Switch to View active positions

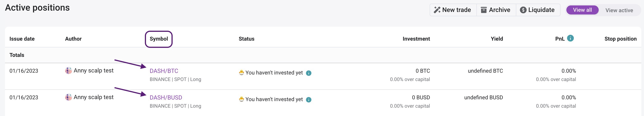pyautogui.click(x=619, y=10)
